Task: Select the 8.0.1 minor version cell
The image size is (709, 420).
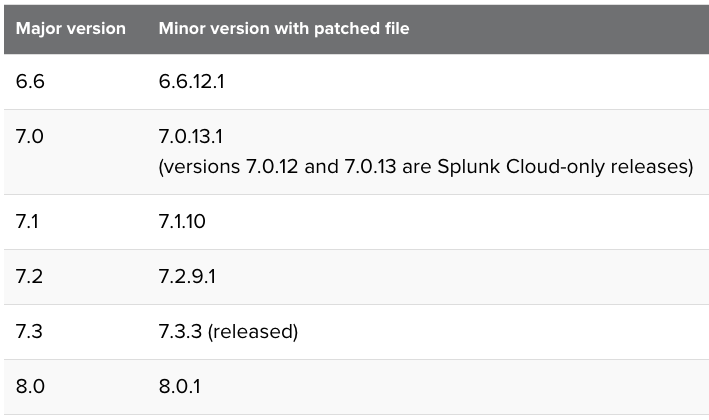Action: [x=180, y=386]
